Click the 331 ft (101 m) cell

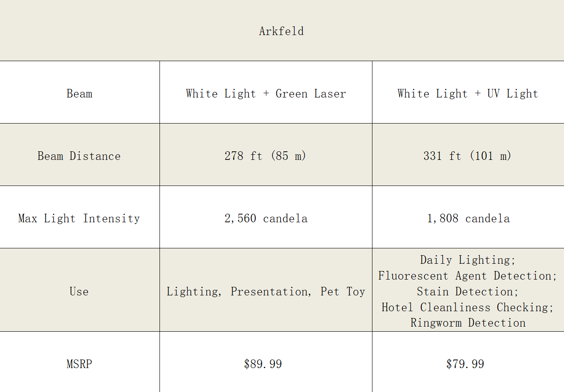(468, 156)
